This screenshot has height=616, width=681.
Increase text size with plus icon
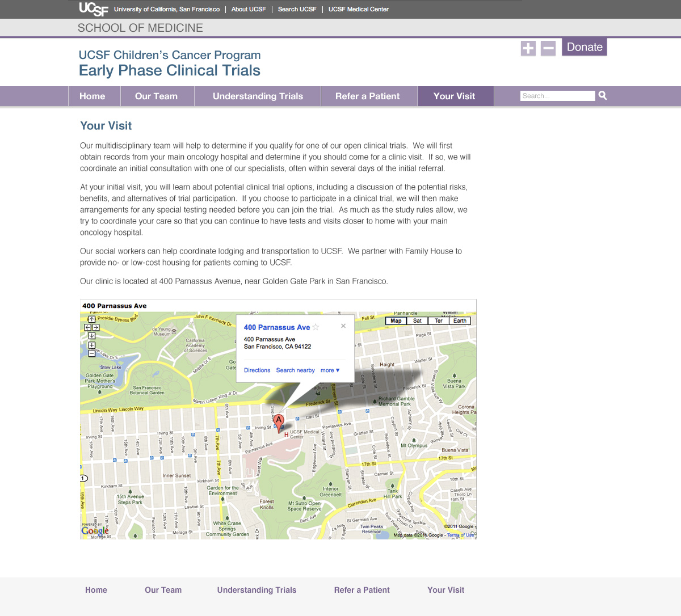(528, 48)
